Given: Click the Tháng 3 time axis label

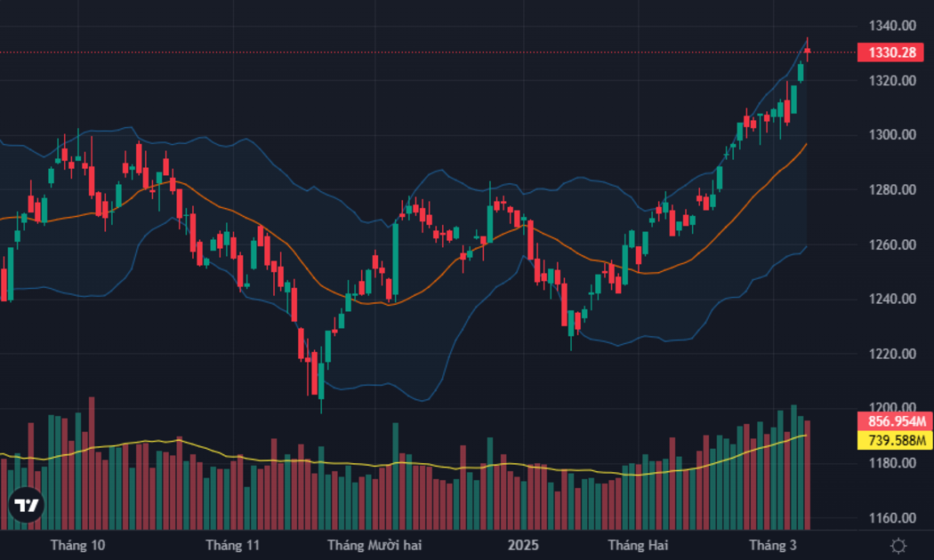Looking at the screenshot, I should click(x=773, y=545).
